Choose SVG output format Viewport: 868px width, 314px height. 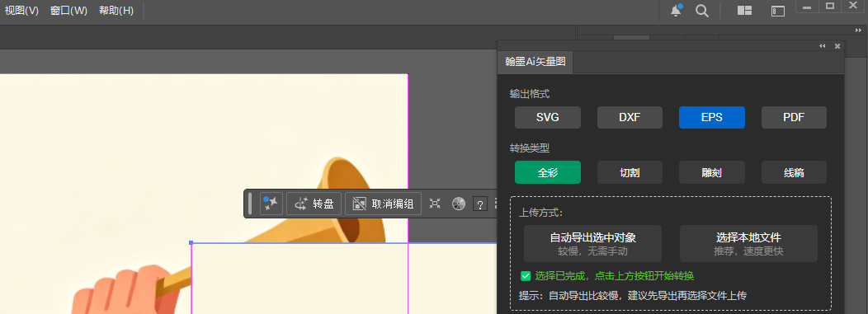click(548, 117)
